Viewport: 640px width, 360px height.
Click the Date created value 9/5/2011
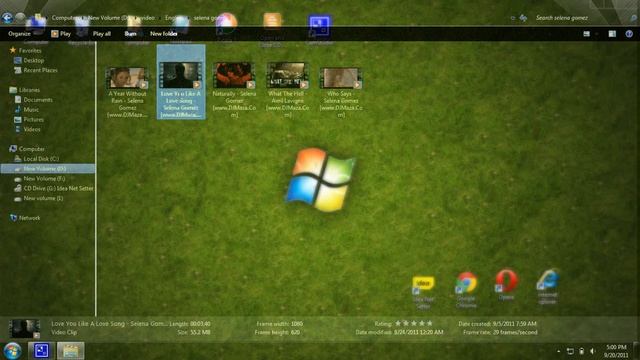(x=514, y=324)
